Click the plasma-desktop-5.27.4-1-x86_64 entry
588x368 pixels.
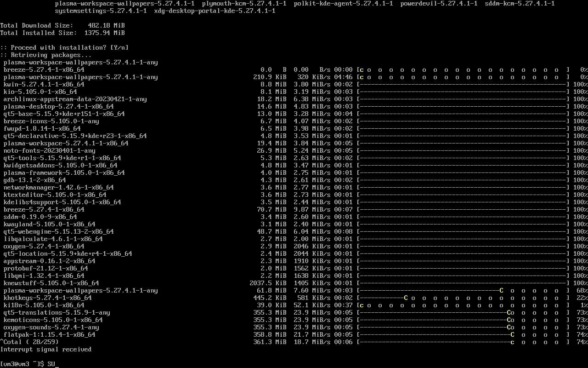59,107
